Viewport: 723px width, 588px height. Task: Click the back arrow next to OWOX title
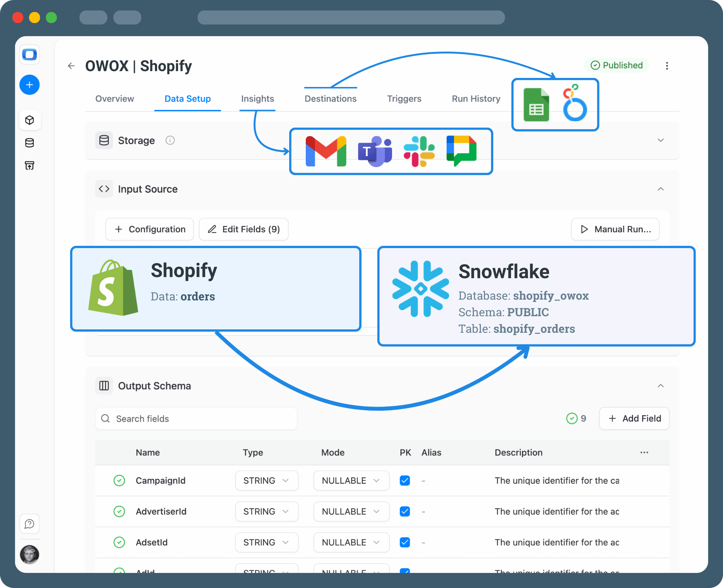pyautogui.click(x=71, y=66)
